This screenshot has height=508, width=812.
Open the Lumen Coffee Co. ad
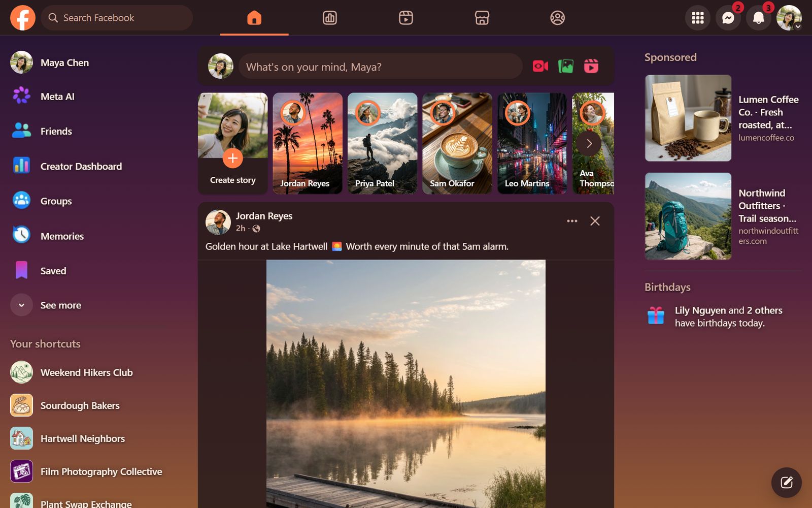tap(723, 118)
